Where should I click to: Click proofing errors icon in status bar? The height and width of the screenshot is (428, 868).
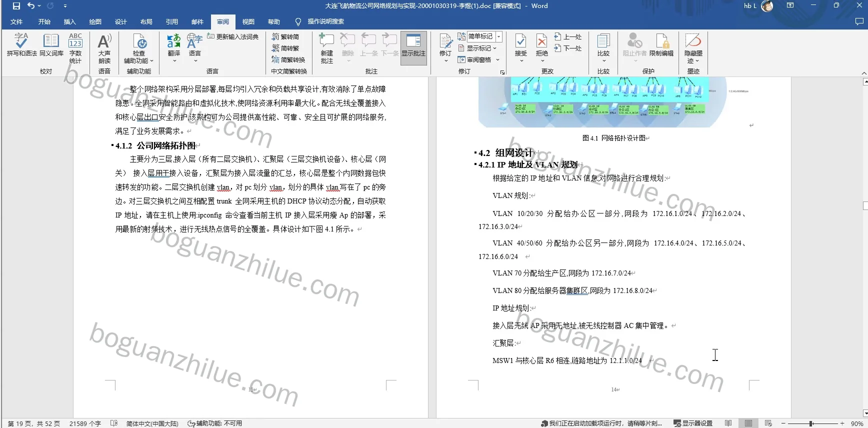click(114, 423)
